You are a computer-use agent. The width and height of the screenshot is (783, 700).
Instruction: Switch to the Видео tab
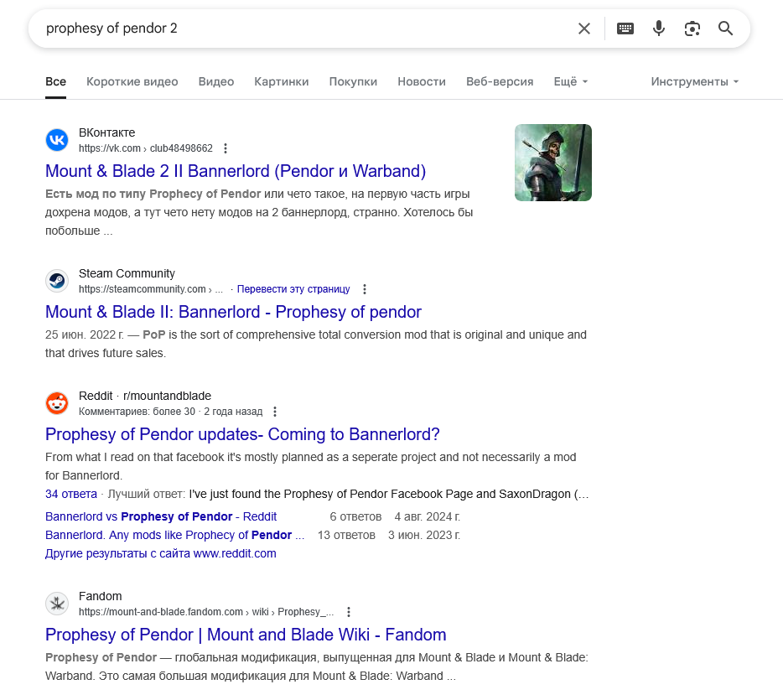tap(216, 81)
